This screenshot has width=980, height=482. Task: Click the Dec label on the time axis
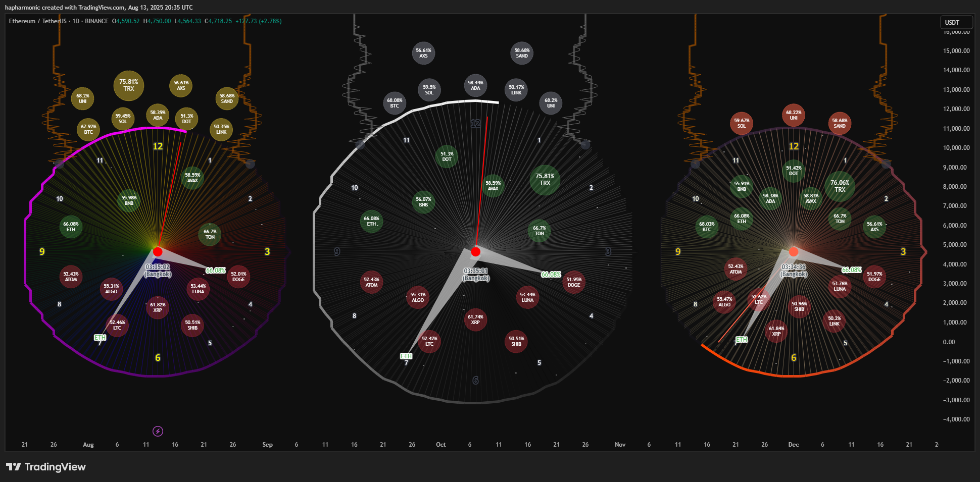794,445
